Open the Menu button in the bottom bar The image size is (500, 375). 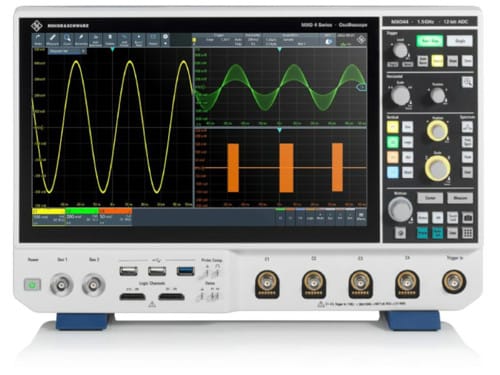[x=361, y=216]
